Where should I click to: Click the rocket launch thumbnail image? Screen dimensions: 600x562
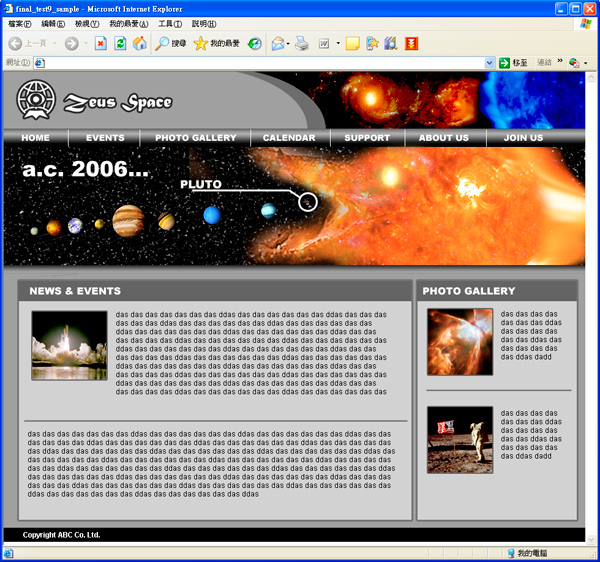point(69,345)
